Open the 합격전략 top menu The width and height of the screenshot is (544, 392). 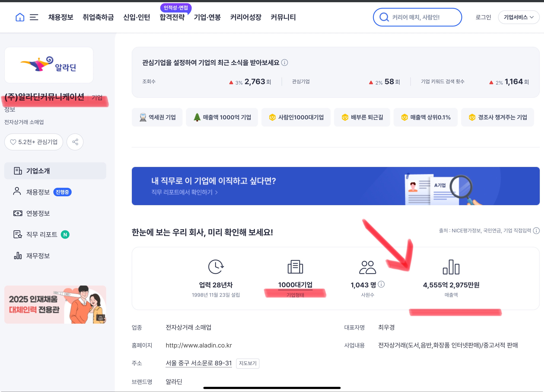tap(172, 17)
